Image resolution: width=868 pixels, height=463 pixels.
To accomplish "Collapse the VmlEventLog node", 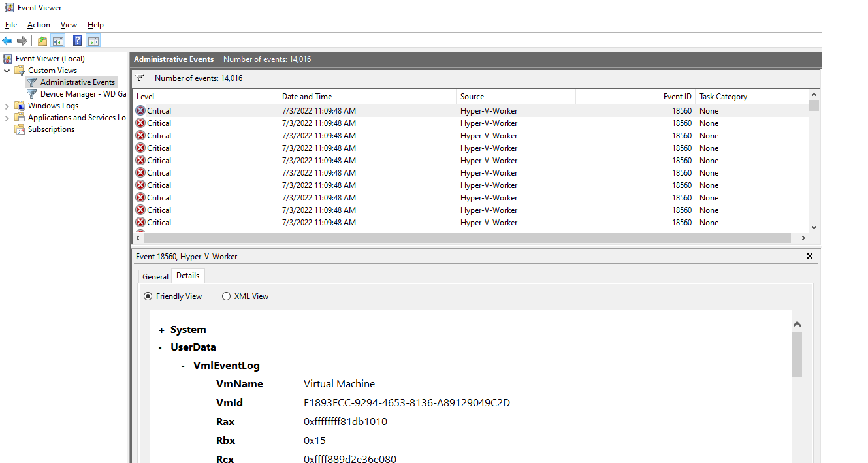I will (x=183, y=366).
